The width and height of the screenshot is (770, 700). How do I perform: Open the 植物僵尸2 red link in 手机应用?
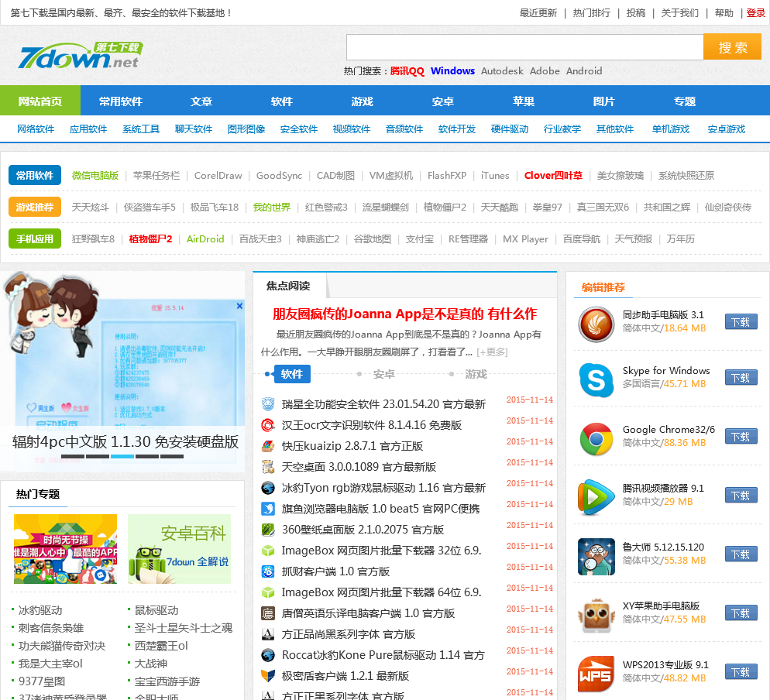click(x=150, y=238)
